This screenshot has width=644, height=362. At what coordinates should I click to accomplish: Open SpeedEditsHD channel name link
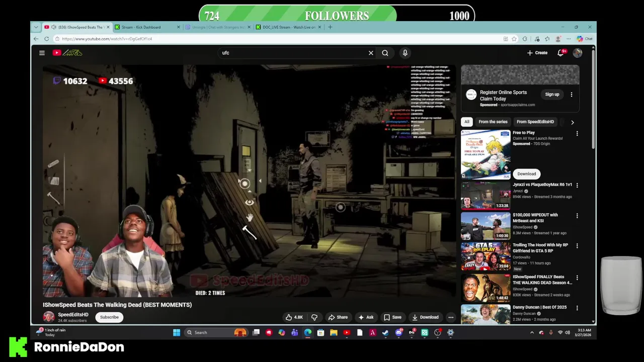point(73,315)
